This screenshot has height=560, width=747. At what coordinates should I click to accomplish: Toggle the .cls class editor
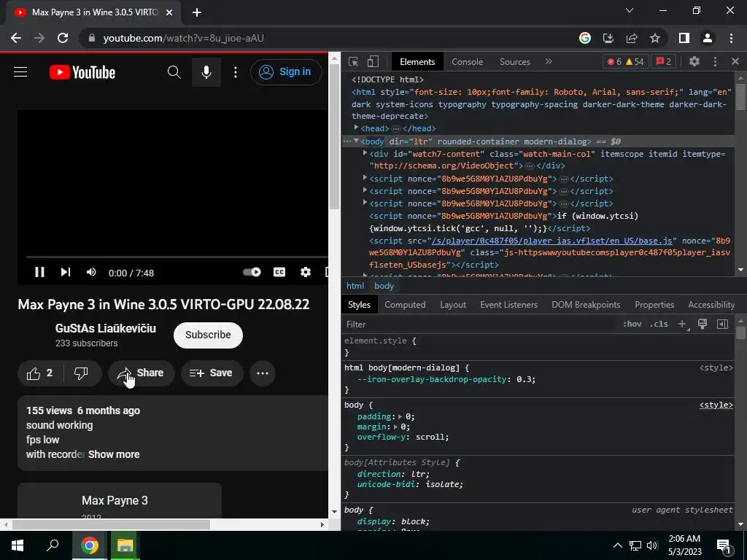[x=659, y=324]
